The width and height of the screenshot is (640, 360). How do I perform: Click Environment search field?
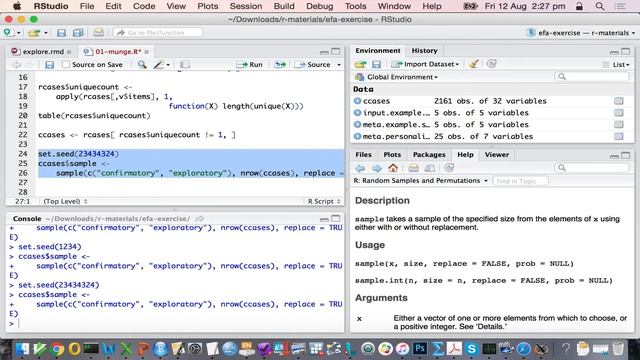pyautogui.click(x=592, y=77)
